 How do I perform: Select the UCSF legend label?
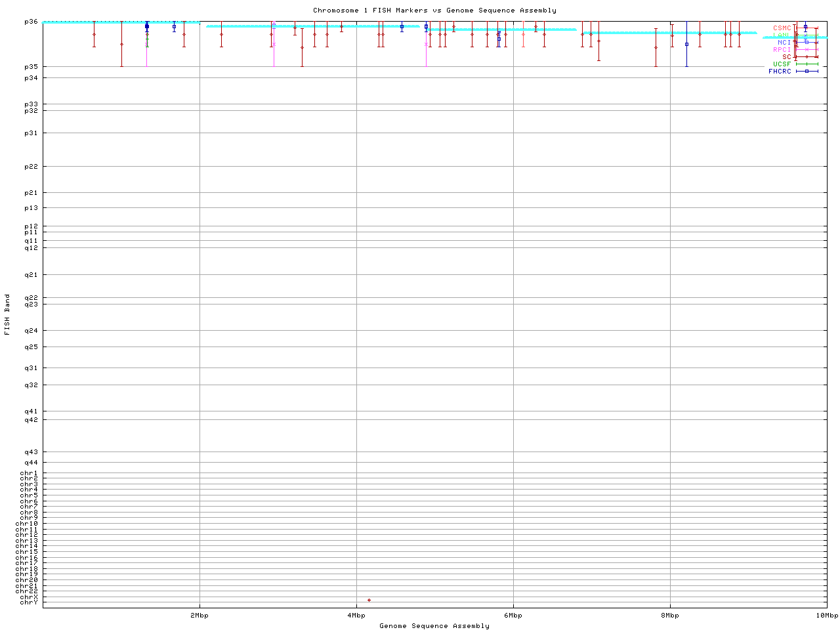coord(782,64)
